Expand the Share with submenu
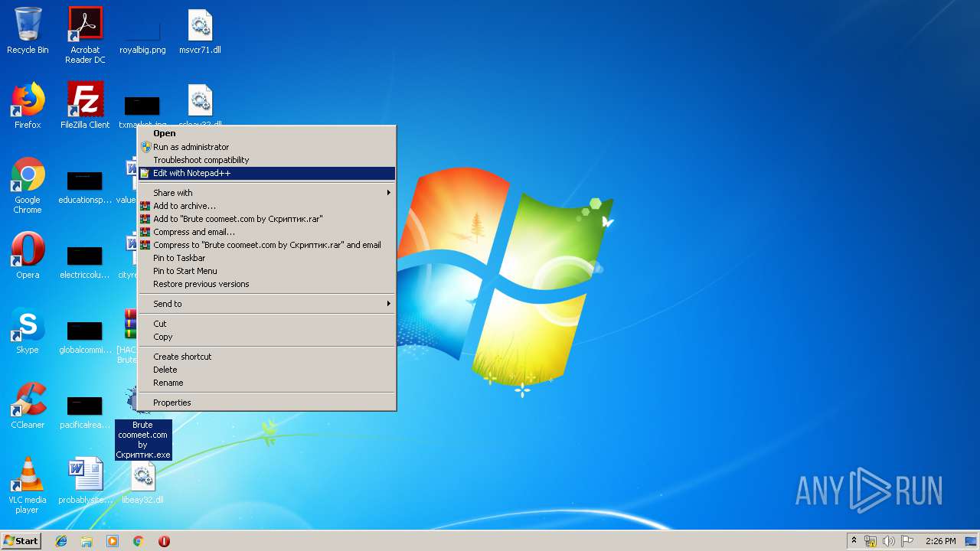Image resolution: width=980 pixels, height=551 pixels. 266,193
